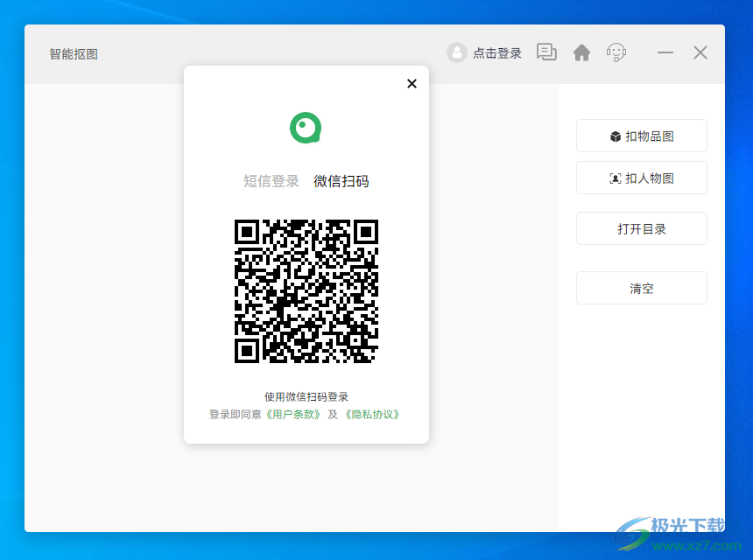Click the green app logo in dialog
753x560 pixels.
tap(306, 128)
